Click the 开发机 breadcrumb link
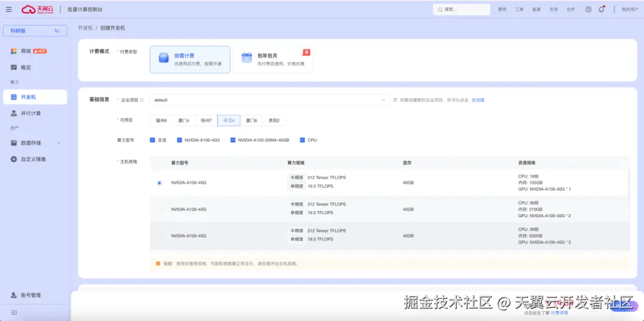Screen dimensions: 644x321 tap(85, 28)
